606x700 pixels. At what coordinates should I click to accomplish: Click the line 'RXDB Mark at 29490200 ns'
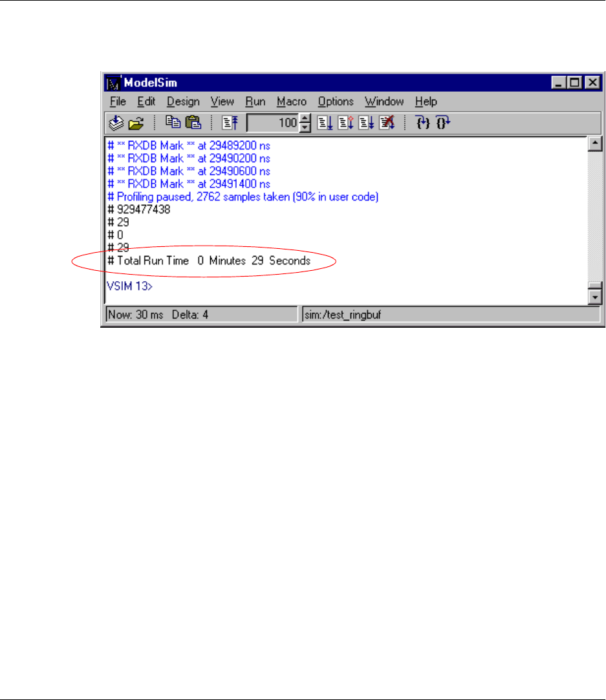tap(189, 158)
